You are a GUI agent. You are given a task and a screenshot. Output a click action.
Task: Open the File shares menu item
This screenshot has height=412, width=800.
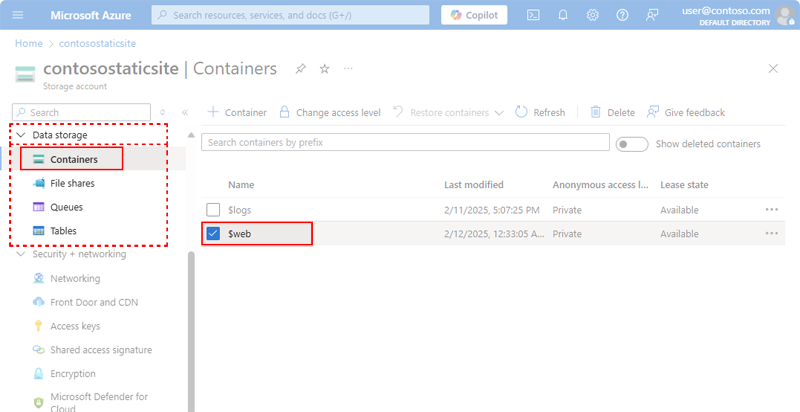[72, 183]
